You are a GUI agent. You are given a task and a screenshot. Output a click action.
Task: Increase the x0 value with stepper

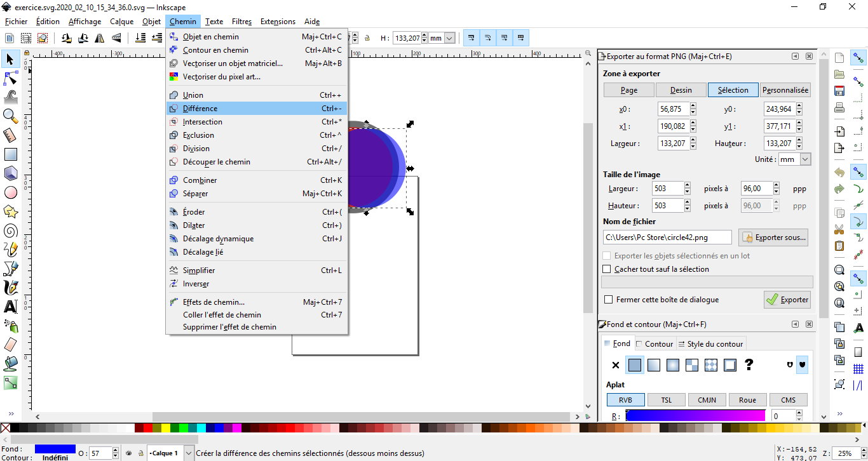pyautogui.click(x=693, y=106)
